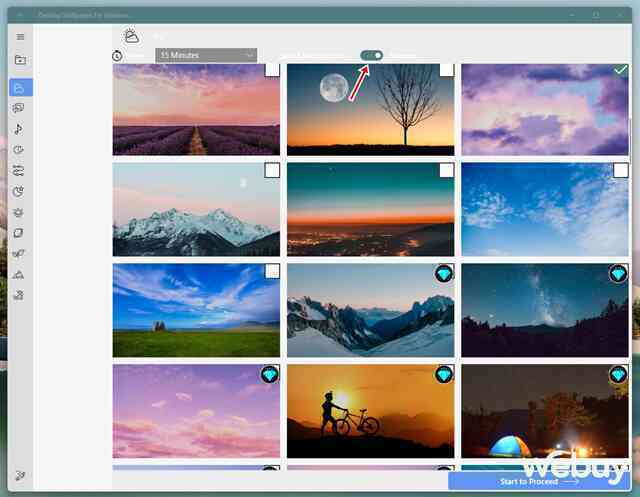Select the cyclist silhouette sunset thumbnail
The height and width of the screenshot is (497, 640).
tap(371, 411)
